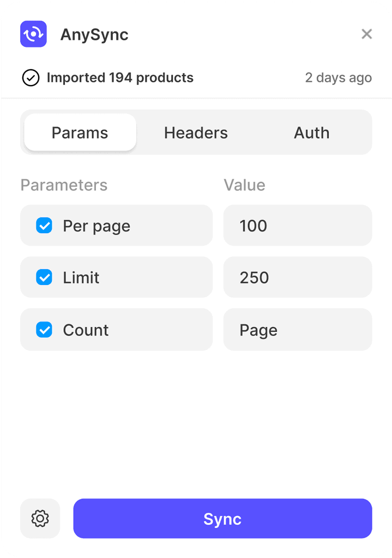
Task: Switch to the Headers tab
Action: (196, 133)
